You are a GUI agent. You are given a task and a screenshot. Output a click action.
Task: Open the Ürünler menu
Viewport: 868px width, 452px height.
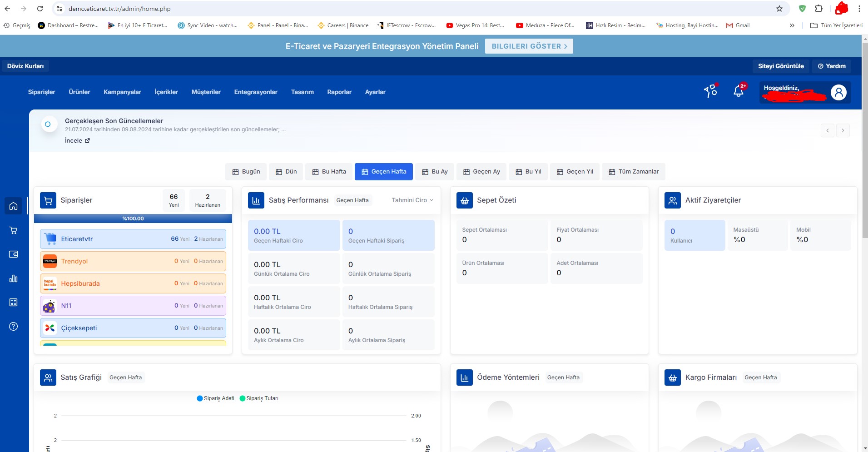point(79,92)
